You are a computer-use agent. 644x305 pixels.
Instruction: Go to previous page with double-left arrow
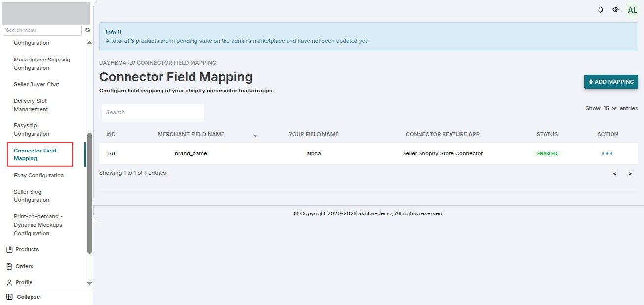coord(614,173)
